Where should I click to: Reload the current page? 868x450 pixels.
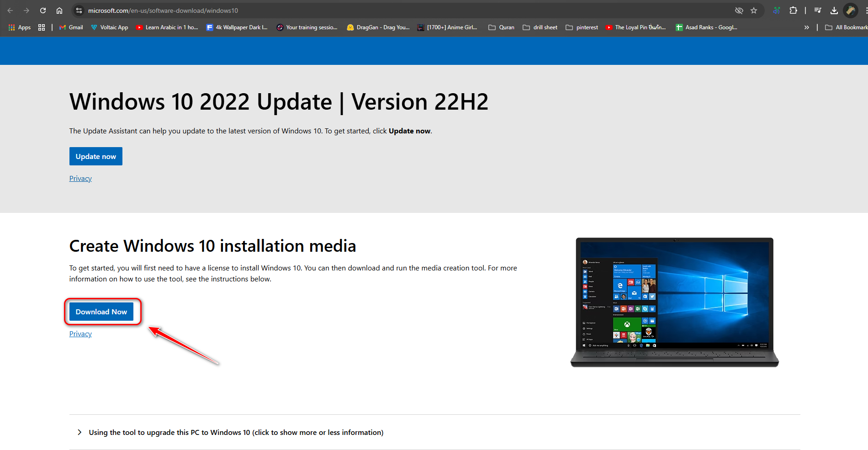click(43, 11)
